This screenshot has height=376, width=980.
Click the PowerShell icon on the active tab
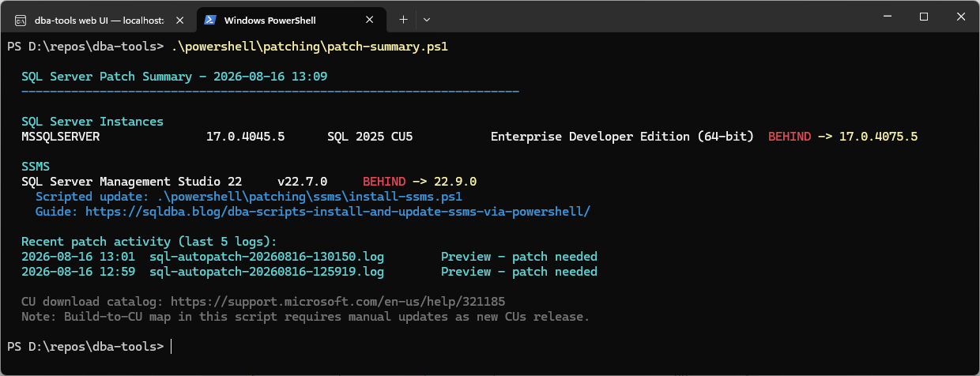click(210, 19)
